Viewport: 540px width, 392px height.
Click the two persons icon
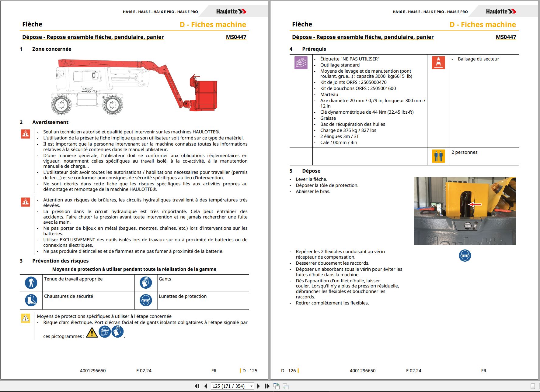[x=438, y=156]
